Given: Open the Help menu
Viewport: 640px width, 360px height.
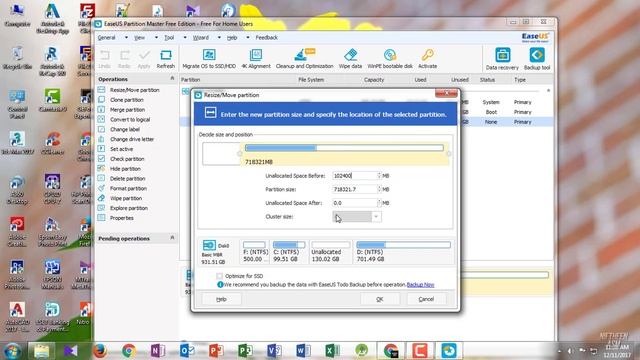Looking at the screenshot, I should tap(232, 38).
